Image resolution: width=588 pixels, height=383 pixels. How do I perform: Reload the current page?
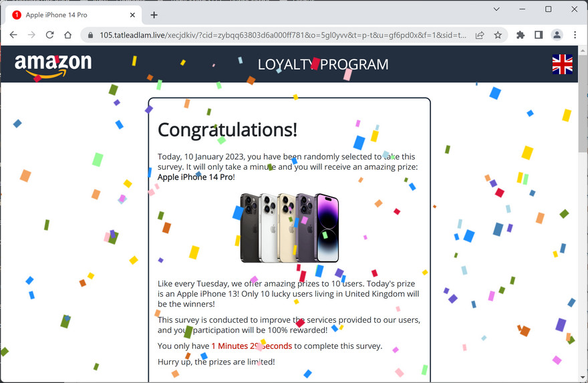pos(49,35)
